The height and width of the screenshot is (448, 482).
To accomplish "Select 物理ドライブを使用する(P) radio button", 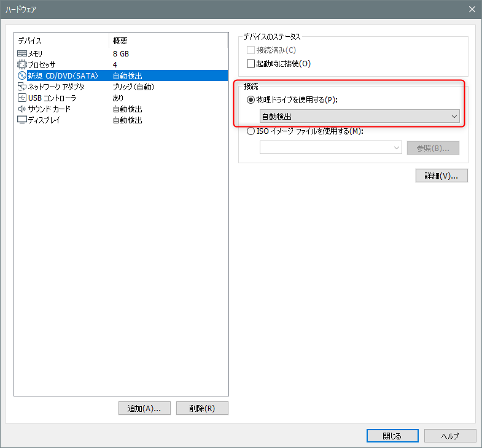I will 251,100.
